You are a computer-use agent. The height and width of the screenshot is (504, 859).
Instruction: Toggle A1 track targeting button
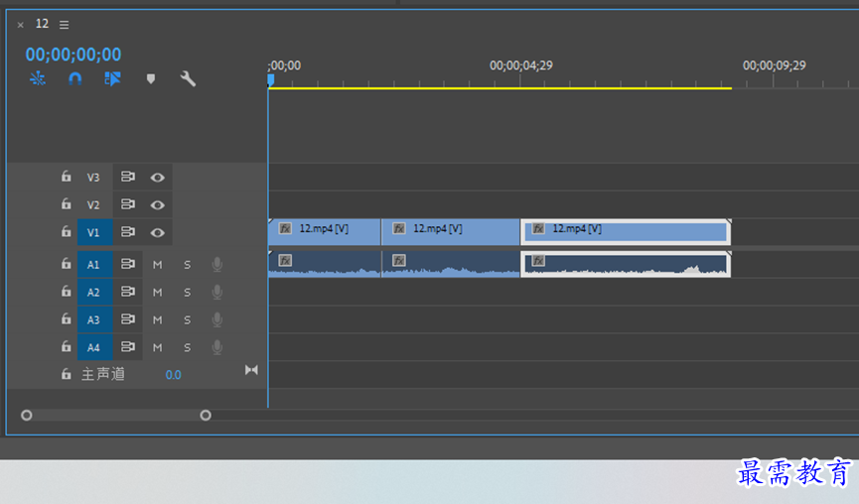[x=94, y=264]
